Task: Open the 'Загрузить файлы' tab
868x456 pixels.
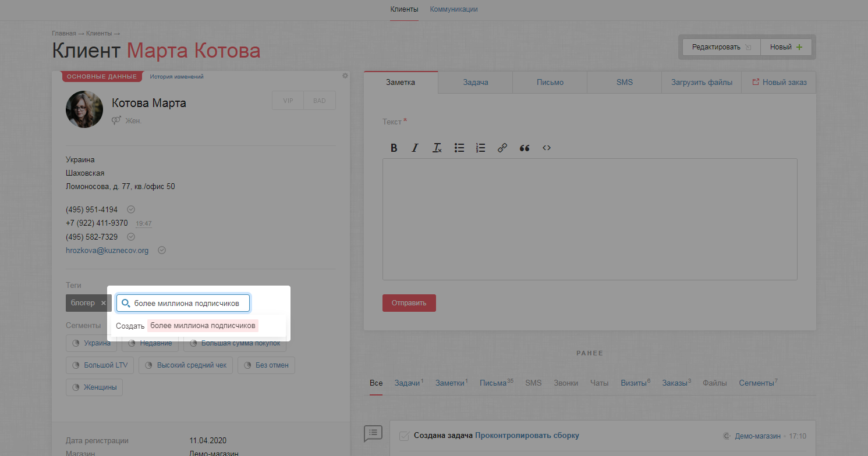Action: coord(702,82)
